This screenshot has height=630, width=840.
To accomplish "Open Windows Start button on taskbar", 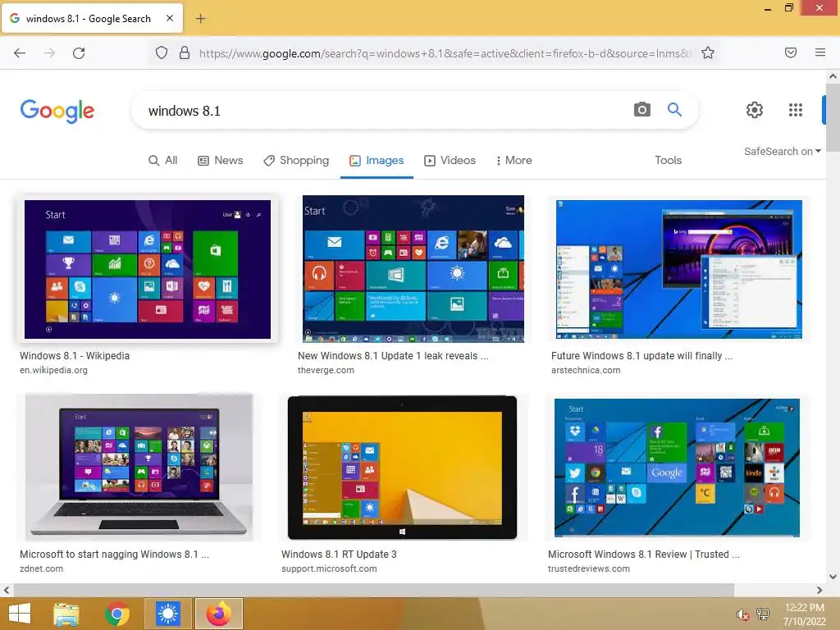I will [x=20, y=614].
